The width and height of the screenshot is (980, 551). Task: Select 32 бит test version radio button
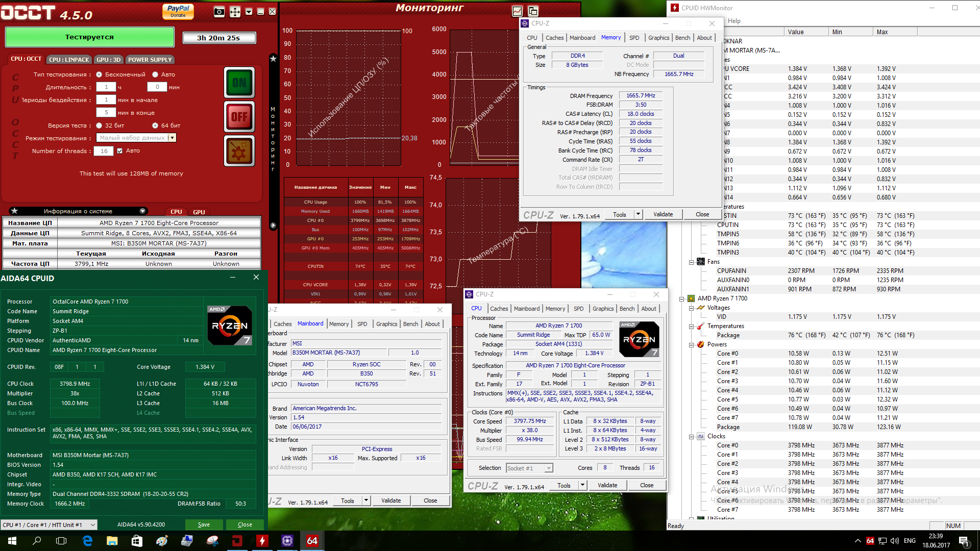click(x=99, y=126)
